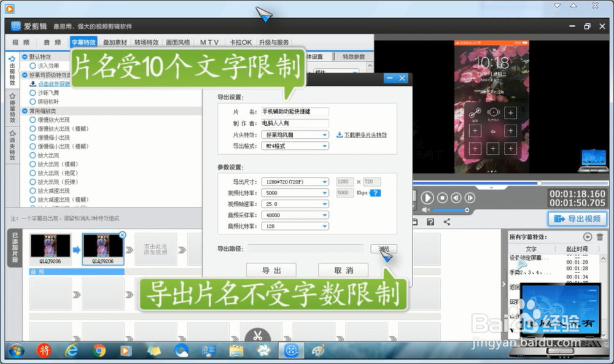The image size is (614, 364).
Task: Open Windows Start menu
Action: [17, 350]
